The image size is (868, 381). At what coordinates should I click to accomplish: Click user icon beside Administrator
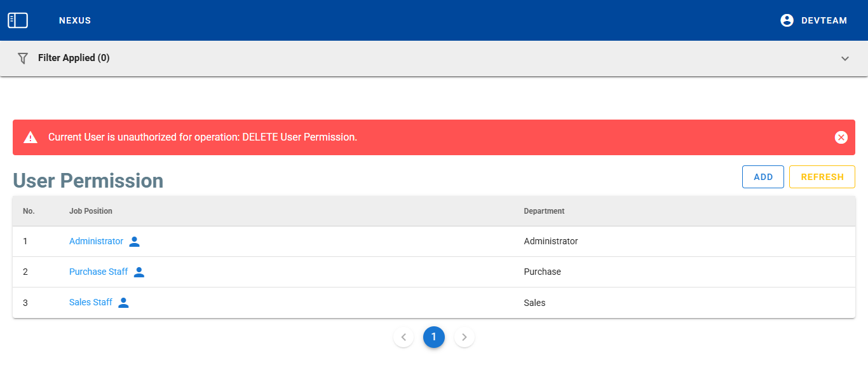point(134,242)
